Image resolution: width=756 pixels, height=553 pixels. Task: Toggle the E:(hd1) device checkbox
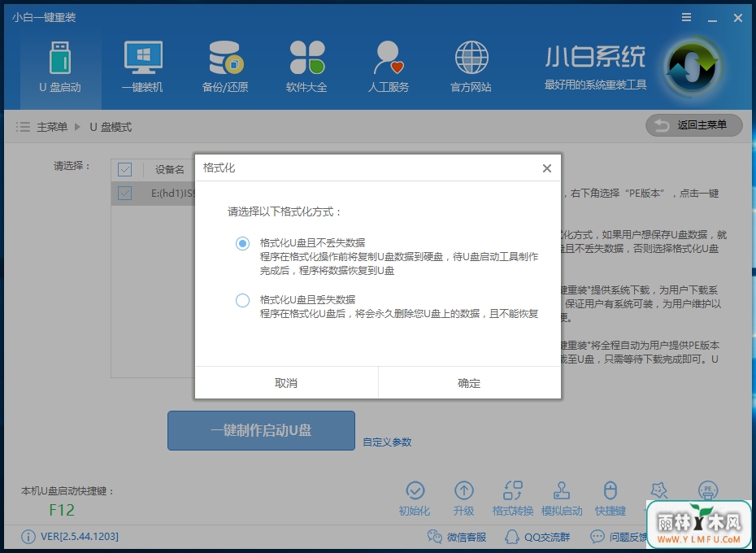pos(125,194)
